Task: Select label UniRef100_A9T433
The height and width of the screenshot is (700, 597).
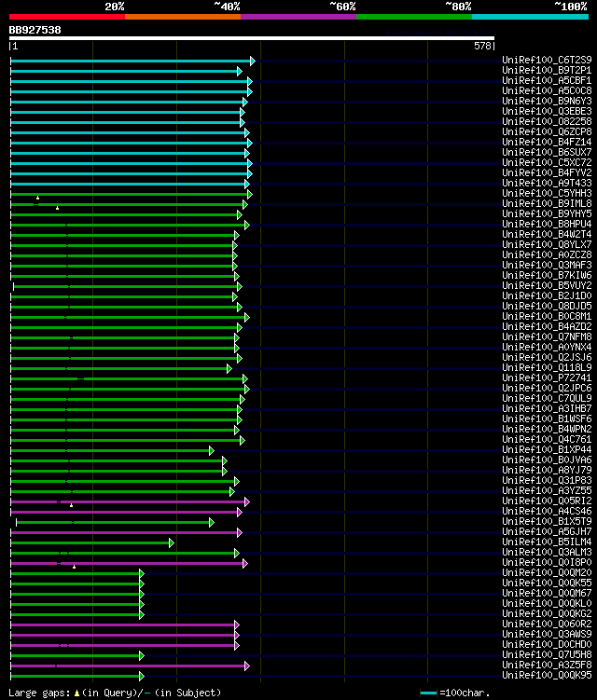Action: tap(547, 183)
